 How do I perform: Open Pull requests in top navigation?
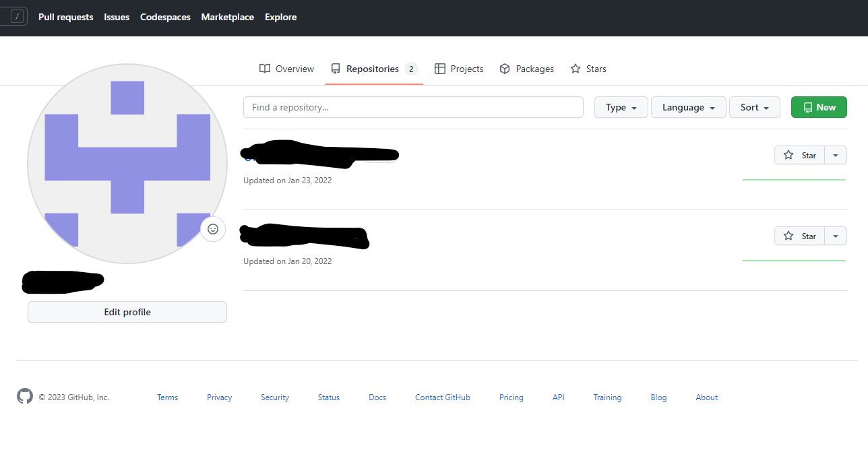point(66,17)
